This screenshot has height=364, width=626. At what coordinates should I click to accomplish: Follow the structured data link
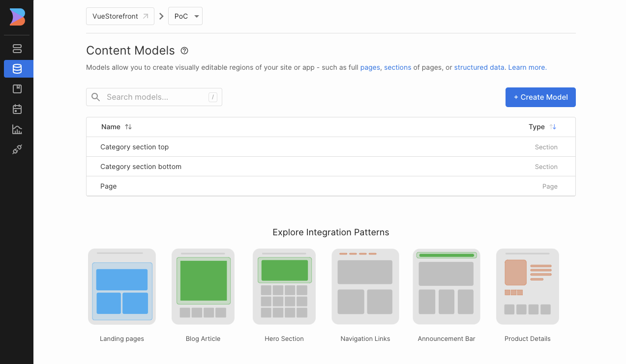click(479, 67)
